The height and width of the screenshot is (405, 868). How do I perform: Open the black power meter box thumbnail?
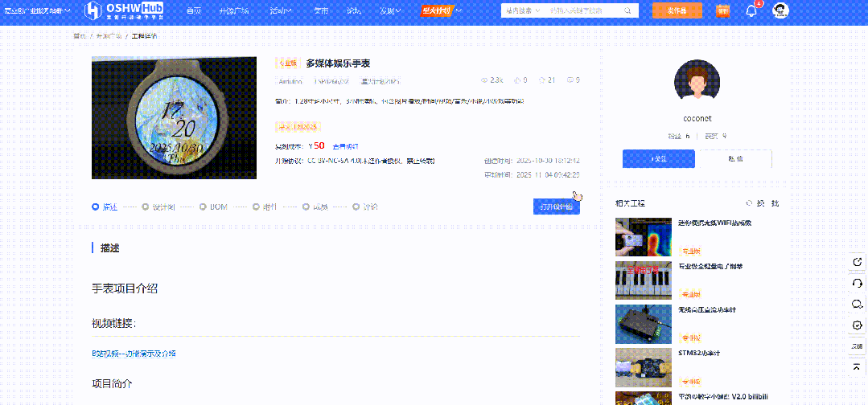click(644, 324)
